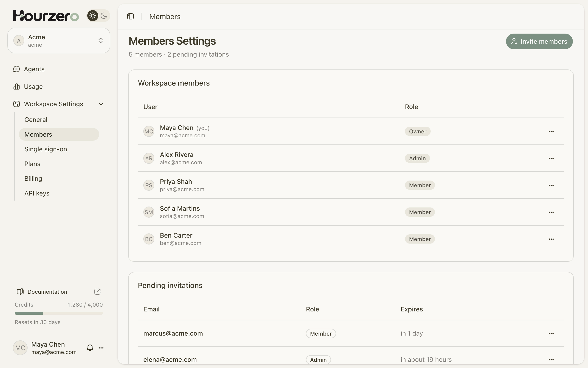This screenshot has height=368, width=588.
Task: Go to Plans settings
Action: (59, 164)
